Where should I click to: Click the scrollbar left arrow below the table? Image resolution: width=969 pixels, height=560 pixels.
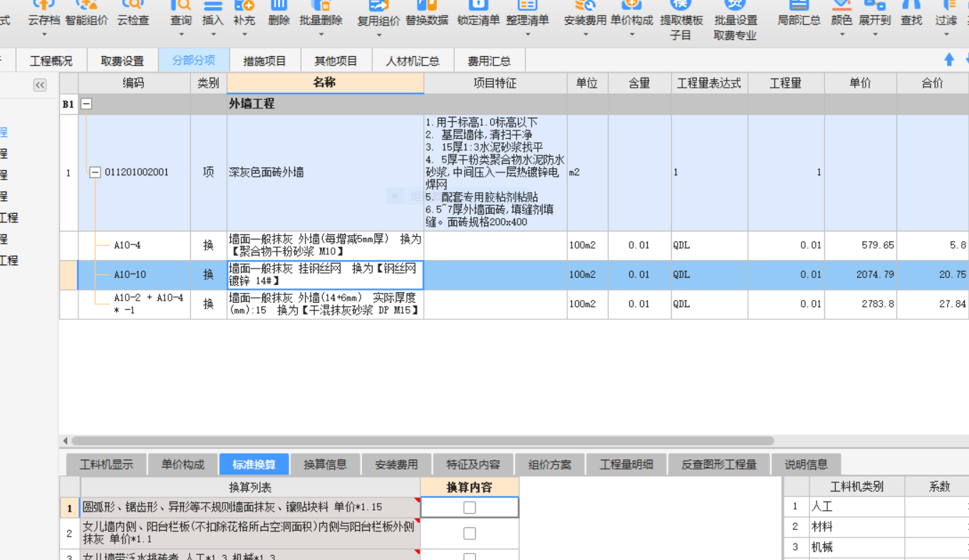pos(66,441)
